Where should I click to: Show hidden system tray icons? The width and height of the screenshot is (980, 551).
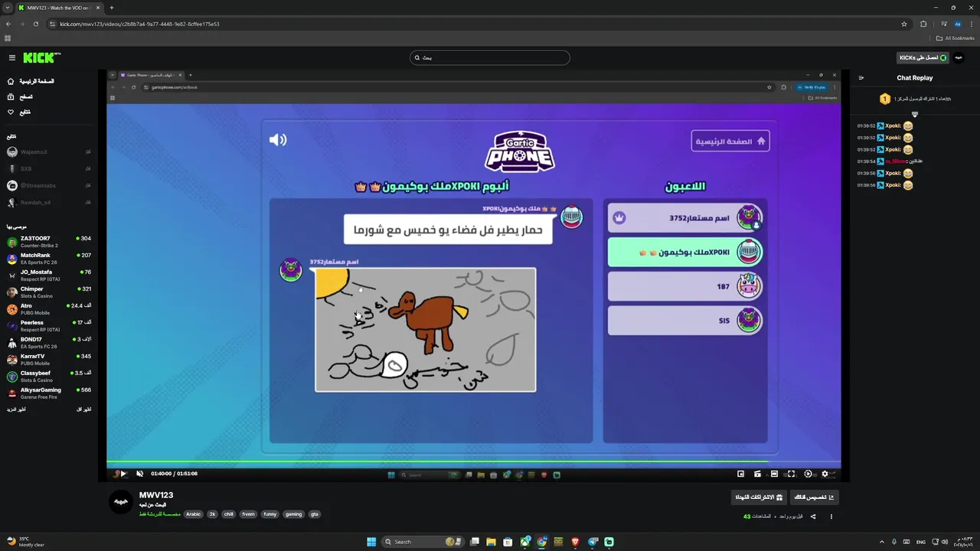(x=881, y=542)
